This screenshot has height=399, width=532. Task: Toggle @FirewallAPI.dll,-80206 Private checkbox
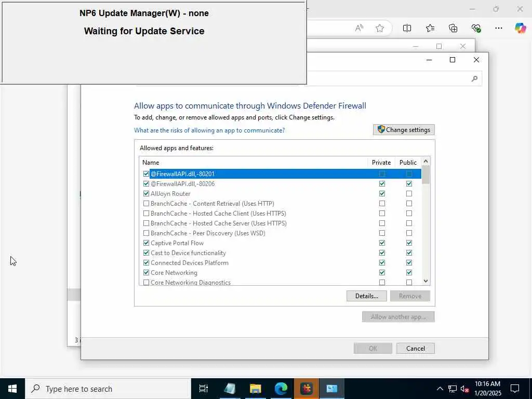click(x=382, y=183)
